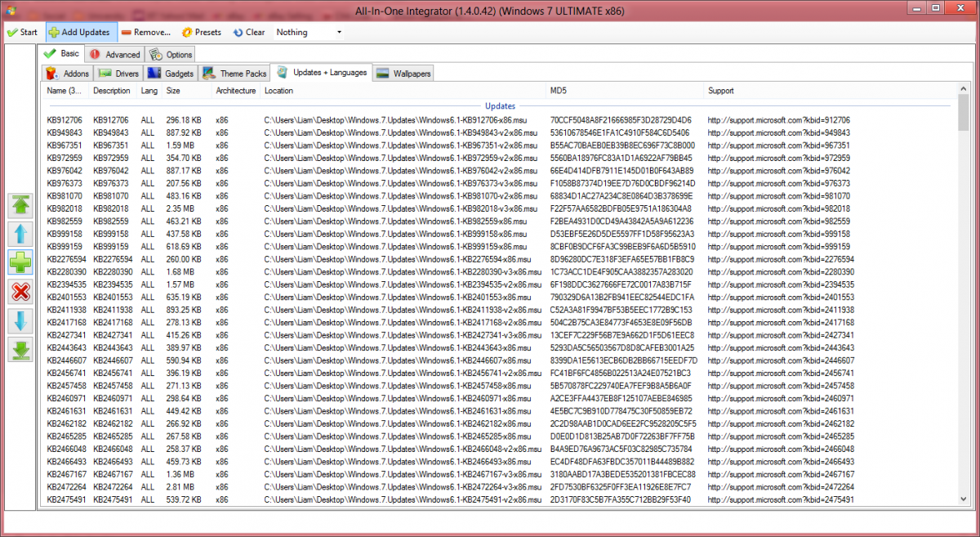The height and width of the screenshot is (537, 980).
Task: Click the move-to-top green arrow icon
Action: (20, 206)
